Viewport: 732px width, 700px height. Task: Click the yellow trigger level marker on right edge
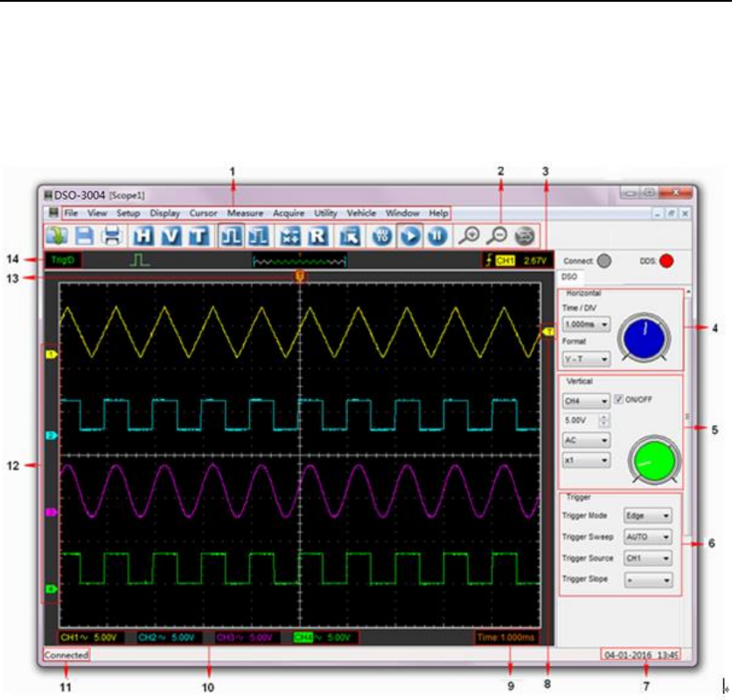click(548, 332)
